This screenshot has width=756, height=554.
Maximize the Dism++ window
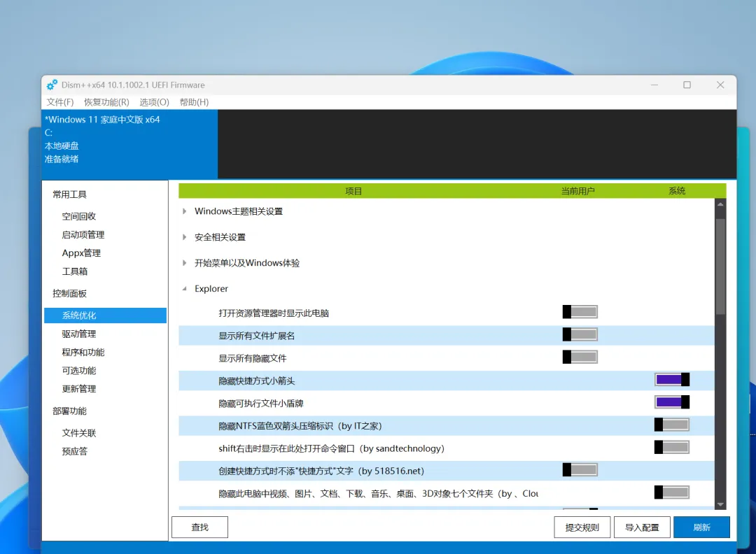pos(687,85)
